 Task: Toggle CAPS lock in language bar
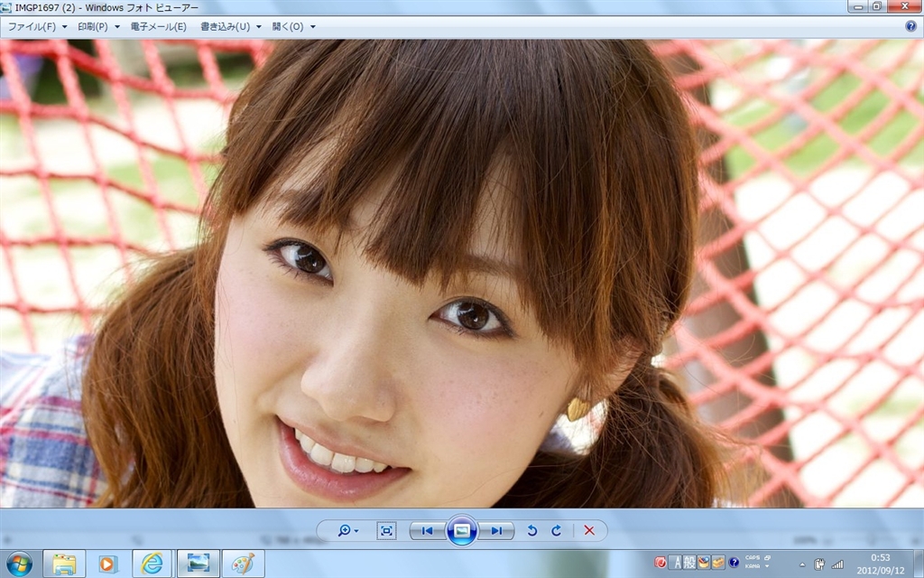[x=752, y=558]
